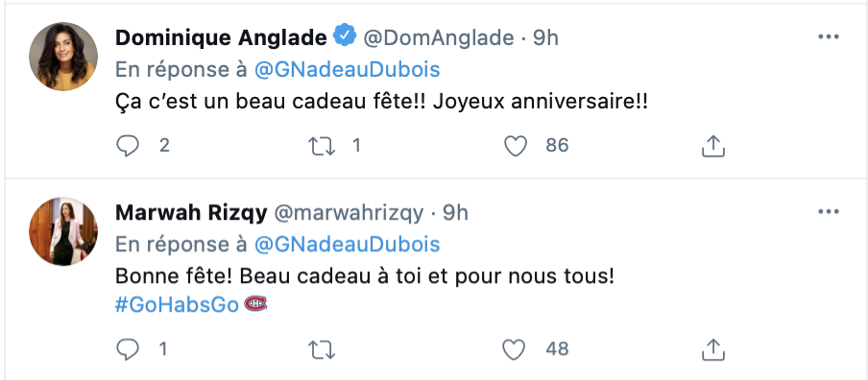The height and width of the screenshot is (380, 868).
Task: Open the @marwahrizqy handle
Action: 349,212
